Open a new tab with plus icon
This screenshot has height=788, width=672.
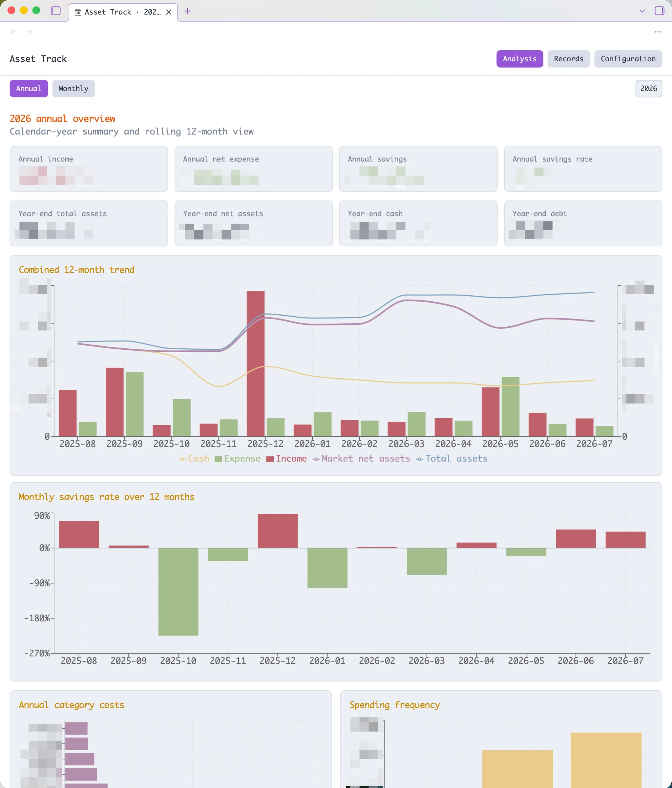click(x=187, y=11)
